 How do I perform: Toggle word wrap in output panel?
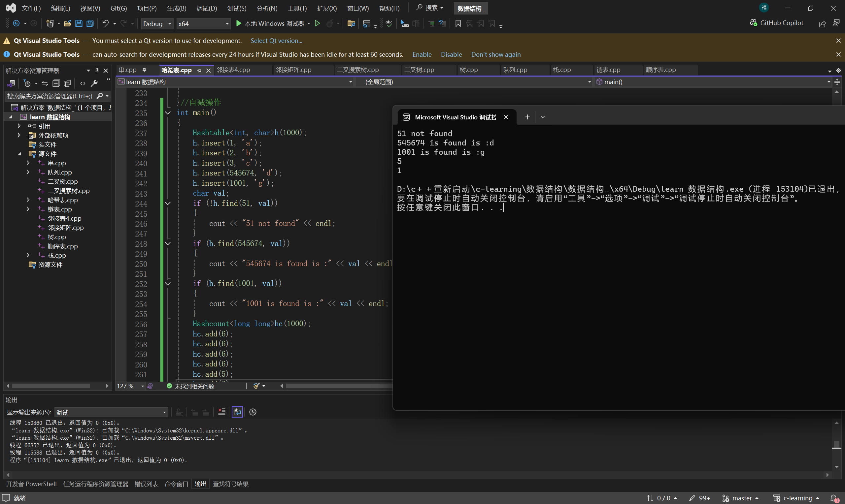237,412
